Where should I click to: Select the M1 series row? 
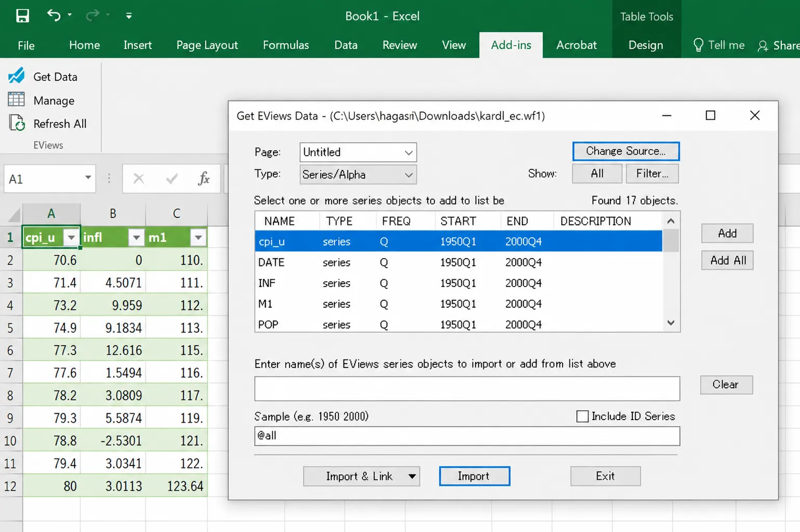459,304
